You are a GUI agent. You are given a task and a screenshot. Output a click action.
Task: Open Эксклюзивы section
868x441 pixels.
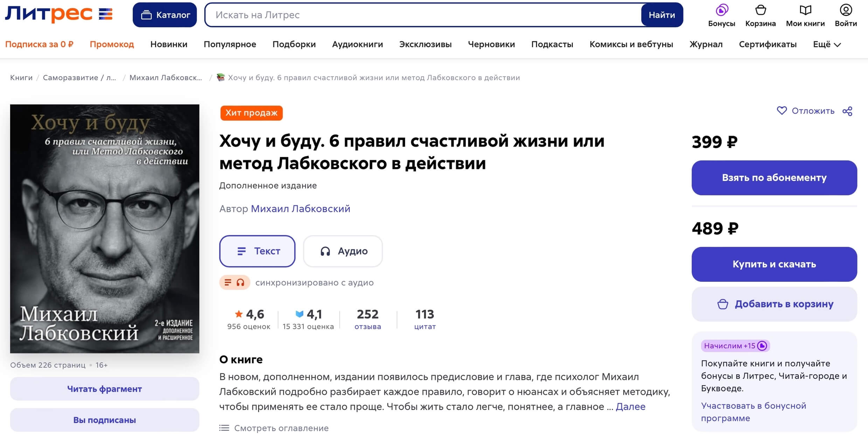(x=425, y=44)
